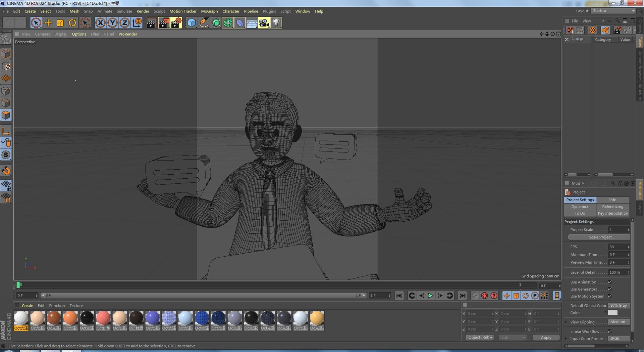The height and width of the screenshot is (352, 644).
Task: Toggle Use Motion System checkbox
Action: [x=610, y=296]
